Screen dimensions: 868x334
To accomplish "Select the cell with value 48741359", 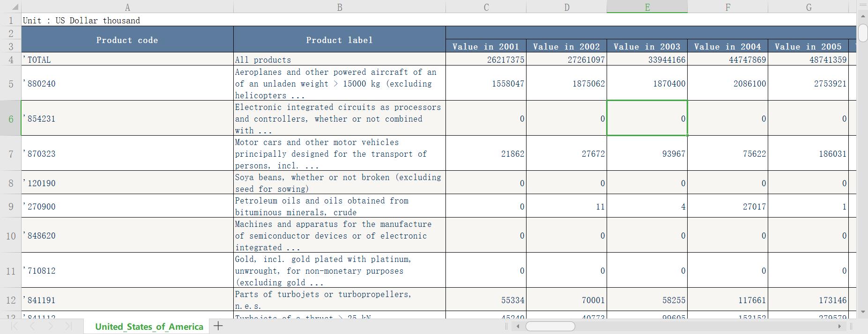I will (809, 59).
